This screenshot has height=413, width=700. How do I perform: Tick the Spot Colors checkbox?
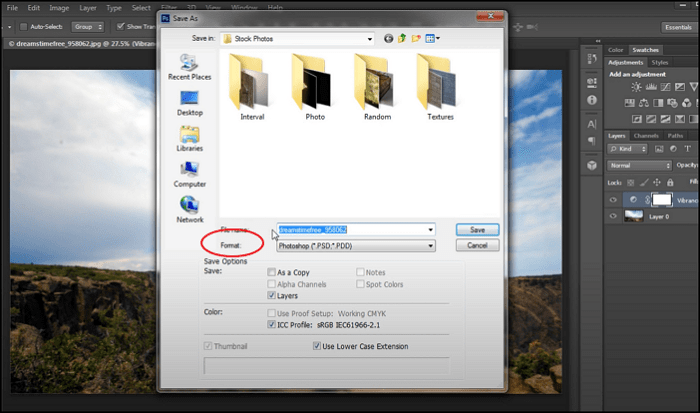pos(360,284)
